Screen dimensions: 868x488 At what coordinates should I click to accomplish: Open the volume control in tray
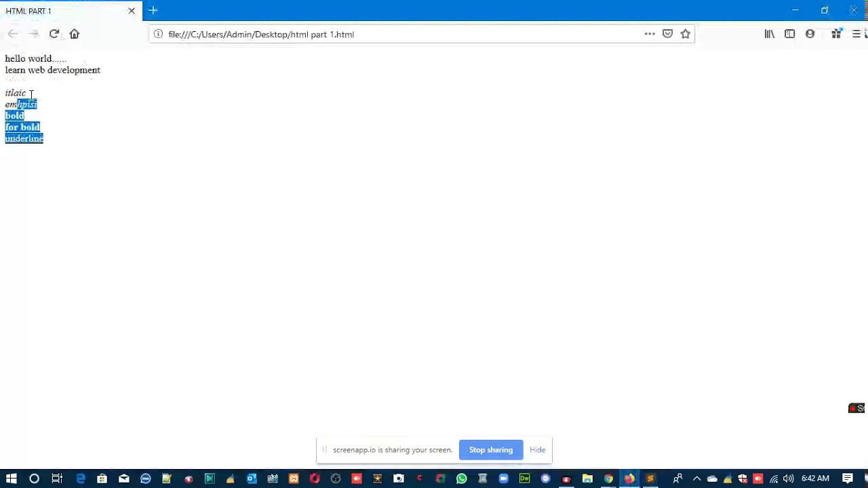(788, 479)
